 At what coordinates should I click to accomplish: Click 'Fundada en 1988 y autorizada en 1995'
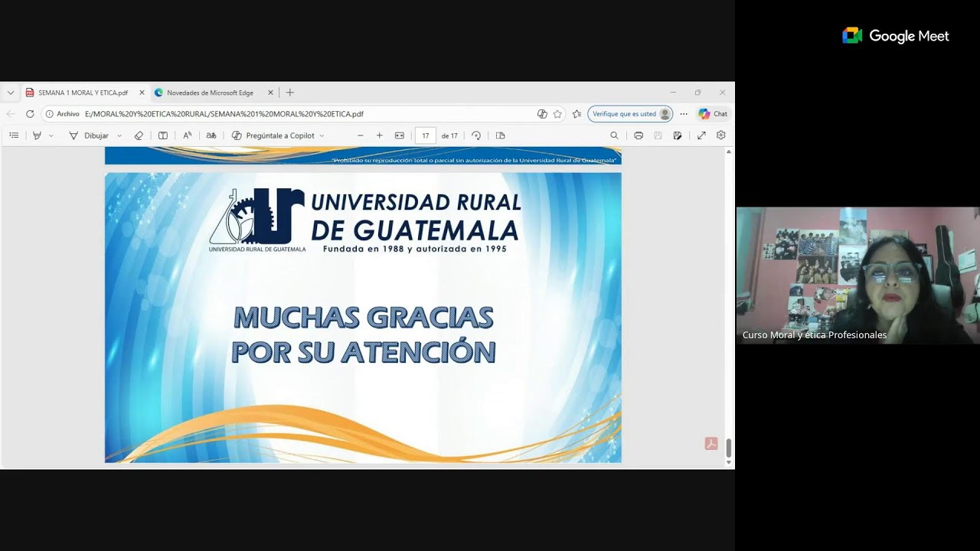(415, 249)
